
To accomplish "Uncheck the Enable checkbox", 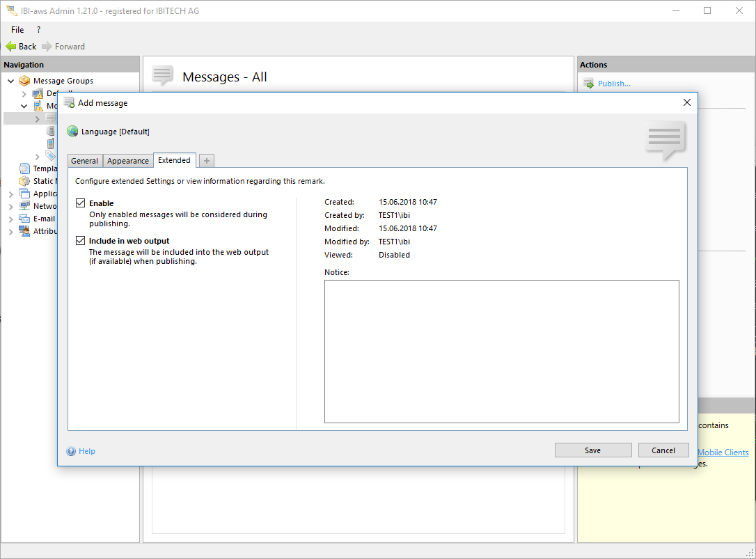I will [81, 203].
